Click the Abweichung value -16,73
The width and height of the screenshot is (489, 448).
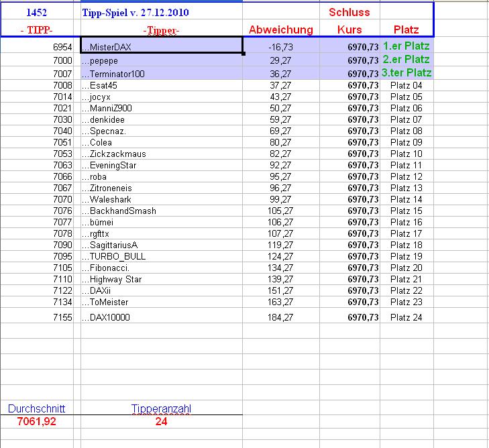pos(281,46)
